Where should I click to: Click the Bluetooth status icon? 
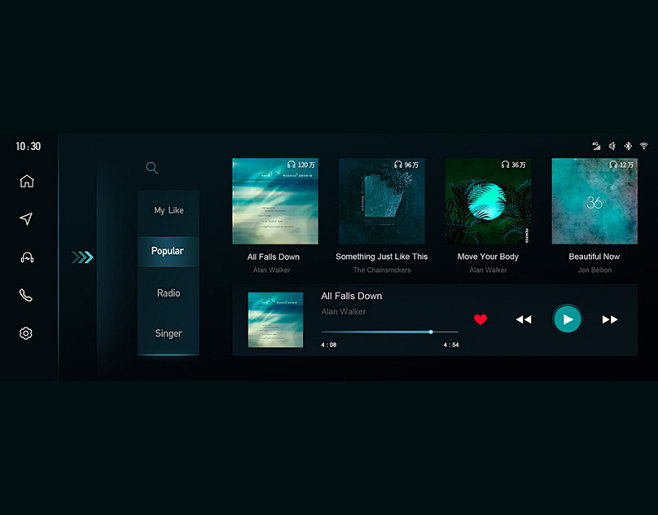628,146
